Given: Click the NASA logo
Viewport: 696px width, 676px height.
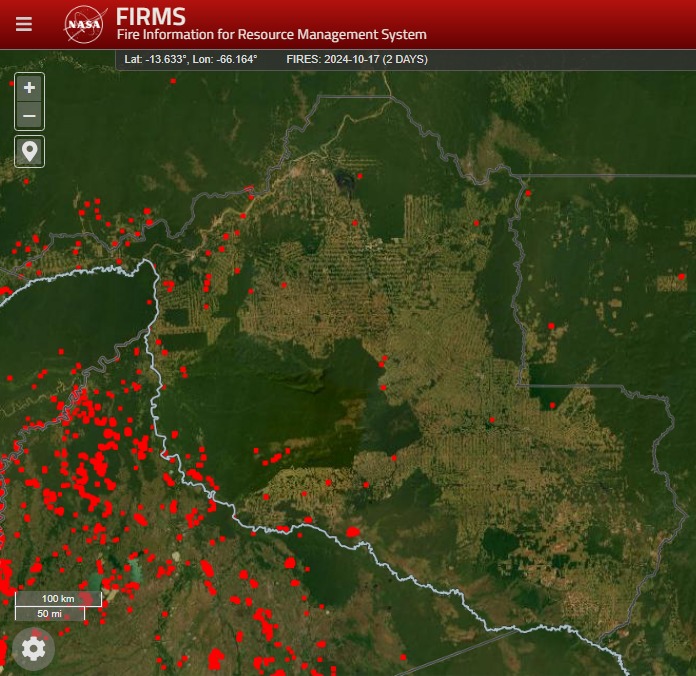Looking at the screenshot, I should pos(85,24).
